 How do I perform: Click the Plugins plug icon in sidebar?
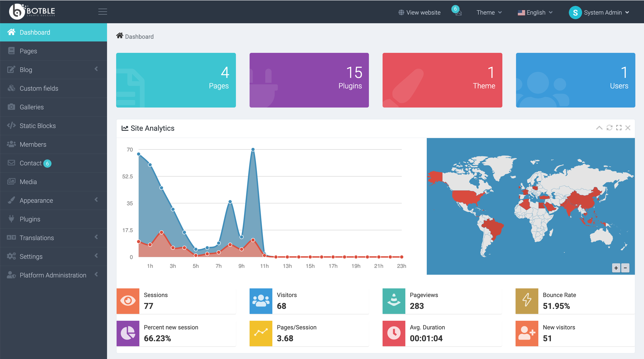(x=11, y=219)
